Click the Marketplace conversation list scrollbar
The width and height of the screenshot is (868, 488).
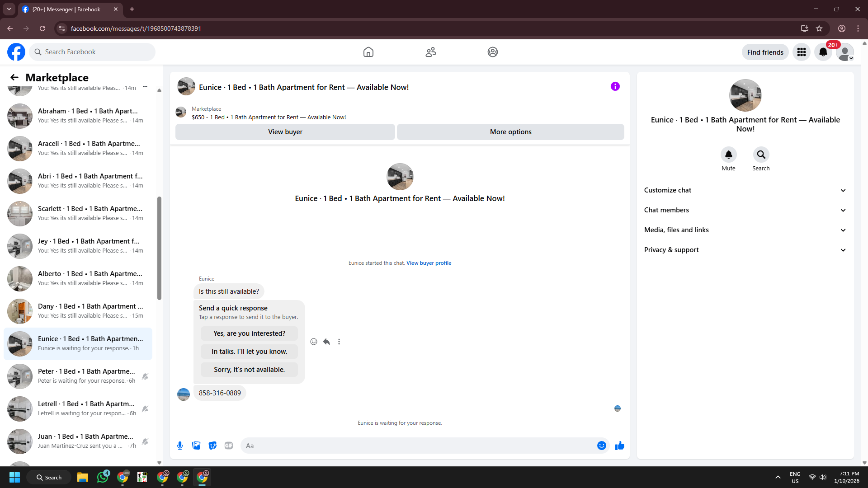point(159,248)
